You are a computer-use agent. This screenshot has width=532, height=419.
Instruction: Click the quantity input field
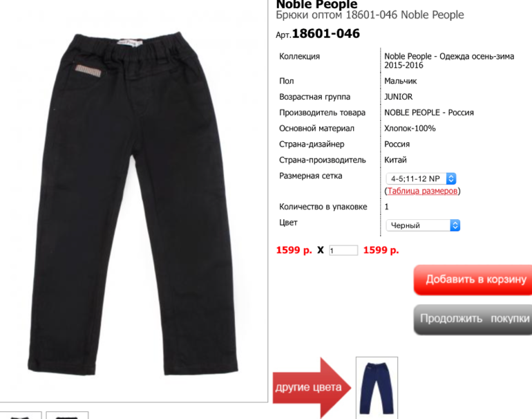click(x=343, y=250)
